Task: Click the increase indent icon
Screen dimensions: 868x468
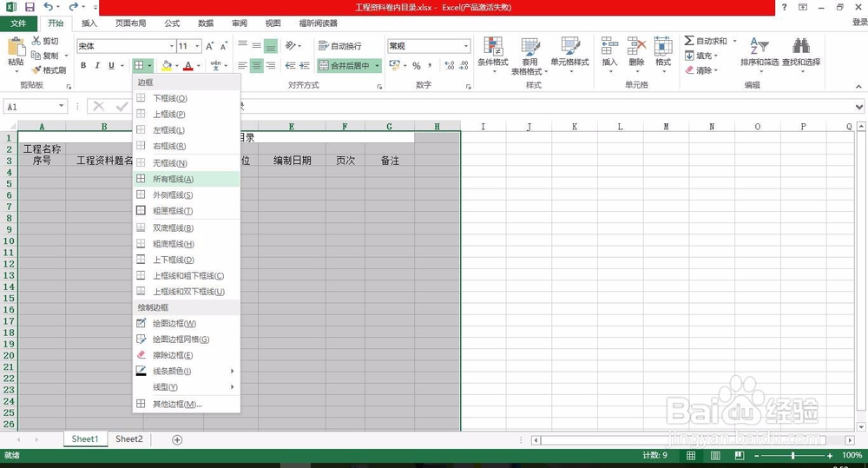Action: (x=304, y=65)
